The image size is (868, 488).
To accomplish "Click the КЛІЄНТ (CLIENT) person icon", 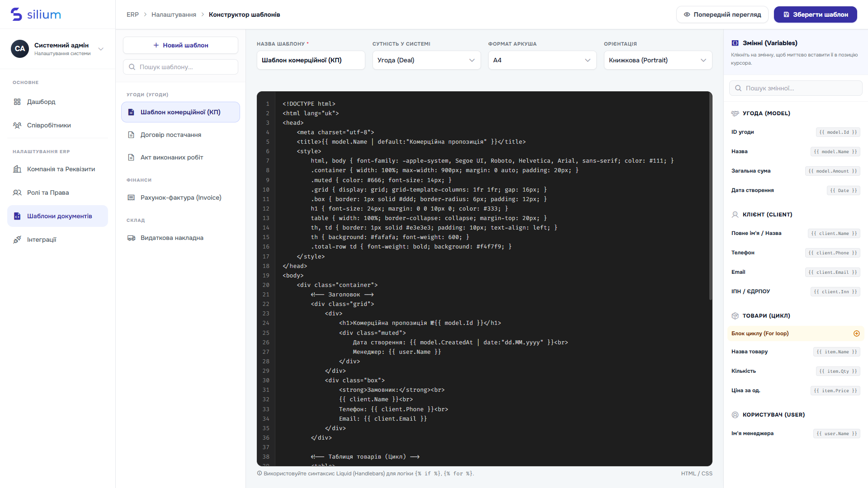I will click(x=735, y=215).
